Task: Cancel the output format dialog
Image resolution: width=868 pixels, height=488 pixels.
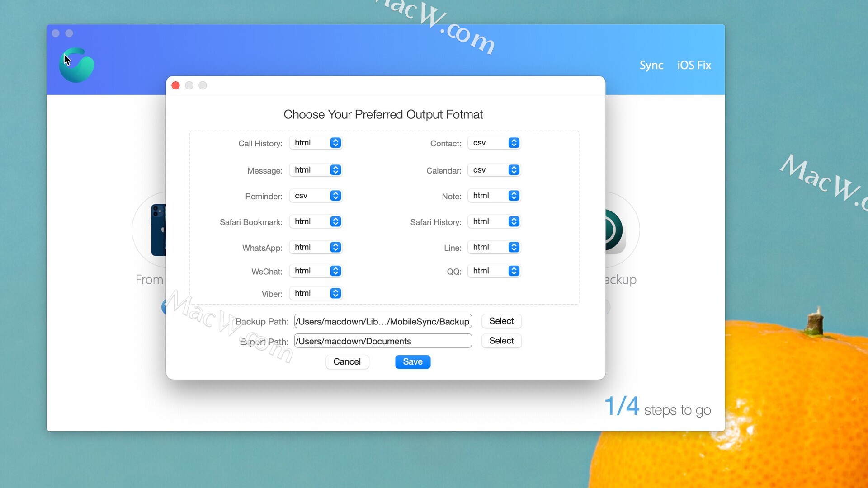Action: coord(347,361)
